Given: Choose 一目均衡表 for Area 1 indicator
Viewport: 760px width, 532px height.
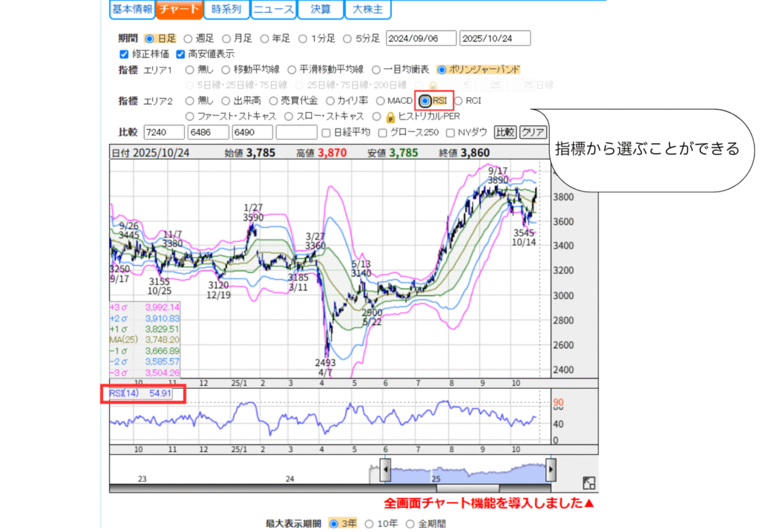Looking at the screenshot, I should pyautogui.click(x=376, y=70).
